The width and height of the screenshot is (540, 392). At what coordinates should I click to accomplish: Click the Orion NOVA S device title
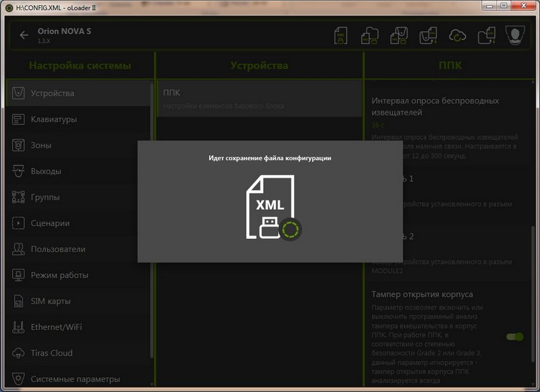[x=64, y=31]
